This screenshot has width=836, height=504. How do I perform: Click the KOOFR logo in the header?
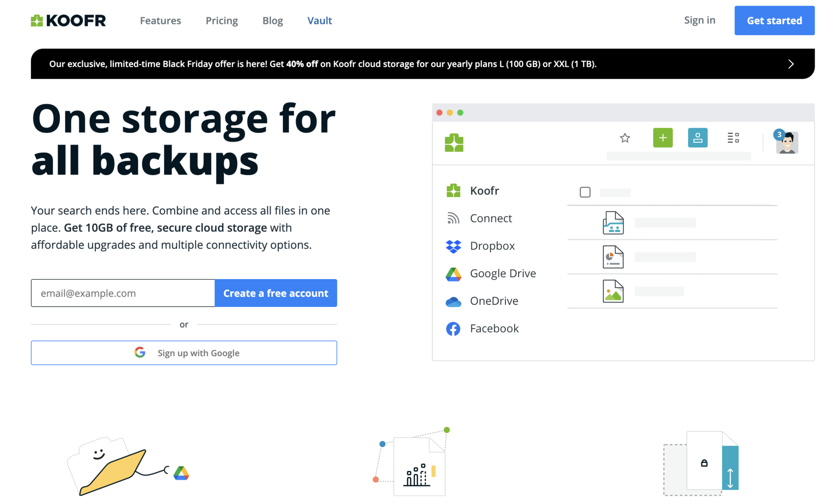click(68, 20)
